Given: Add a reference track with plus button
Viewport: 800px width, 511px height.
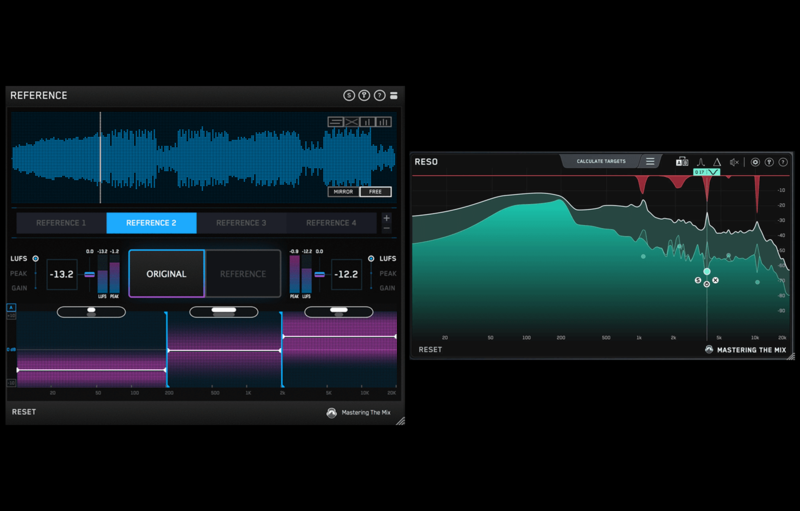Looking at the screenshot, I should coord(387,217).
